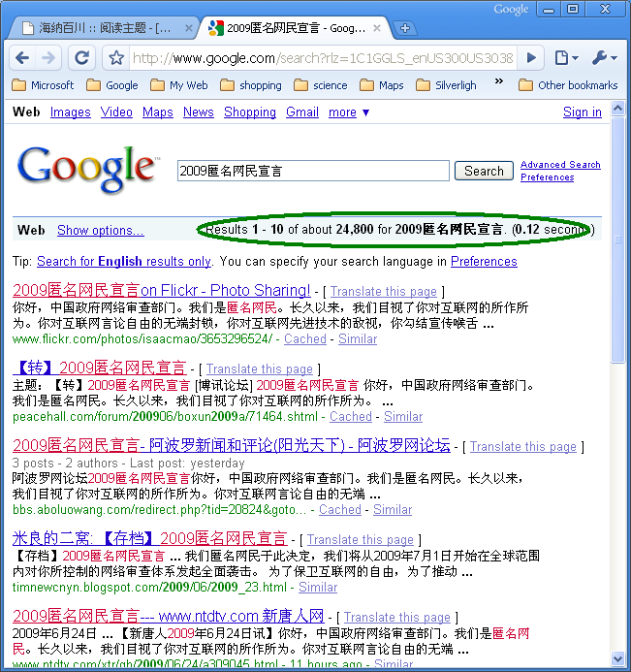Open the My Web bookmarks folder
This screenshot has width=631, height=672.
point(179,85)
